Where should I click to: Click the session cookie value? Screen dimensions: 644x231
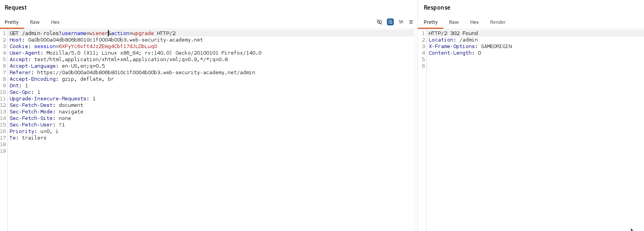[108, 47]
